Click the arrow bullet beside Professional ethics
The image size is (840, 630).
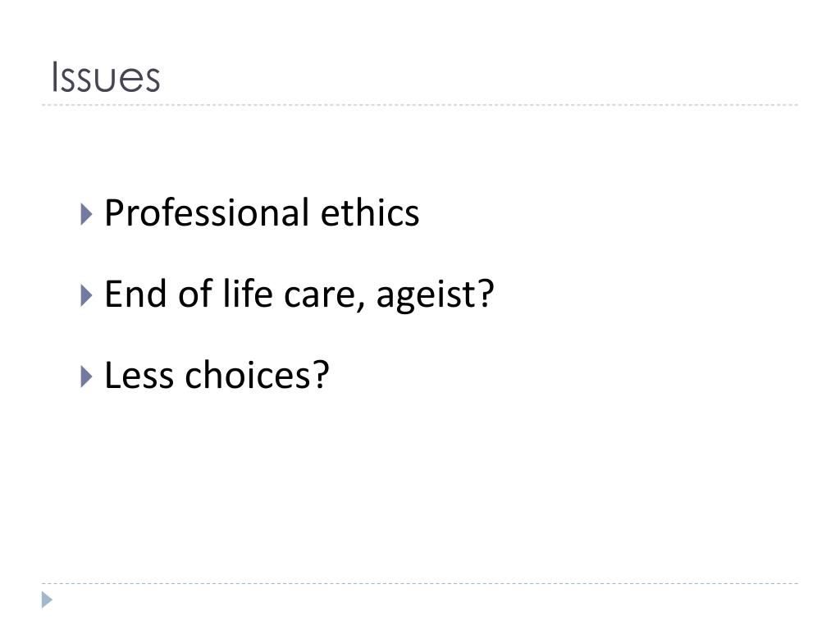tap(86, 214)
